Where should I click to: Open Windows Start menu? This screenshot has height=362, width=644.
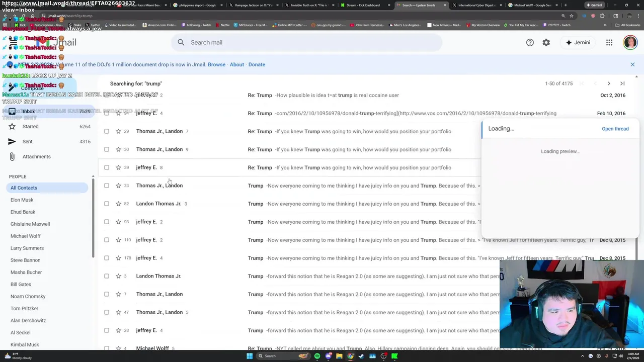pos(249,356)
